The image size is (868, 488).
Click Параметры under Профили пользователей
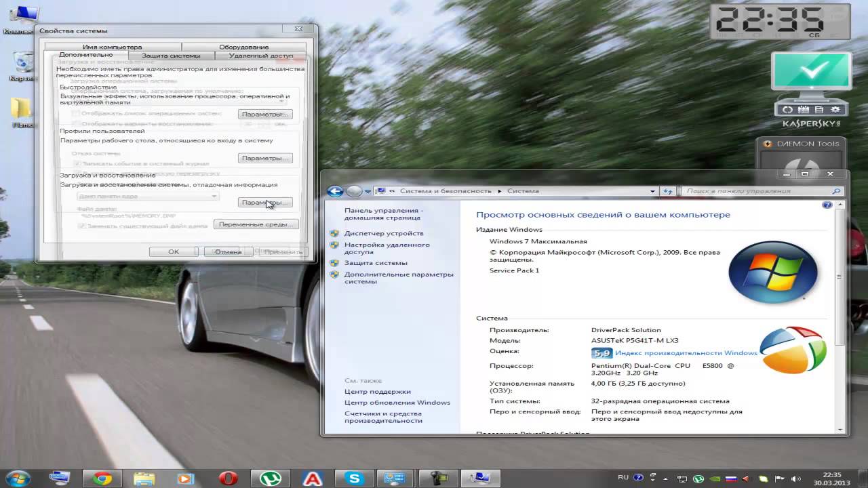pos(265,158)
